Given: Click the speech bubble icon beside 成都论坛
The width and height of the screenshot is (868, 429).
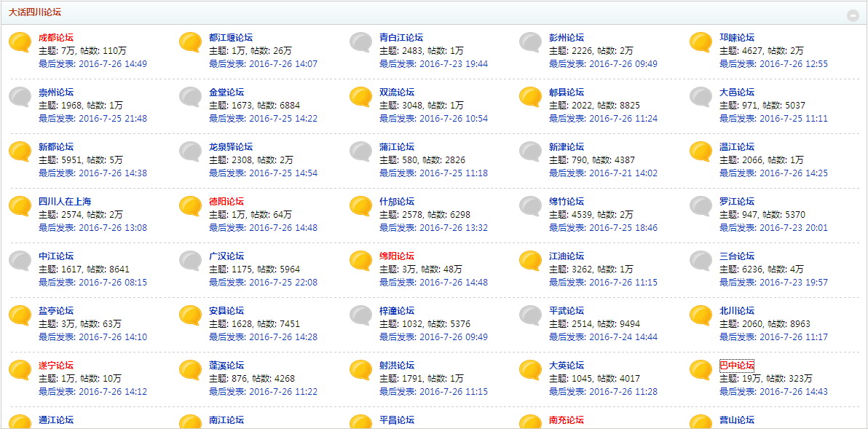Looking at the screenshot, I should (20, 42).
